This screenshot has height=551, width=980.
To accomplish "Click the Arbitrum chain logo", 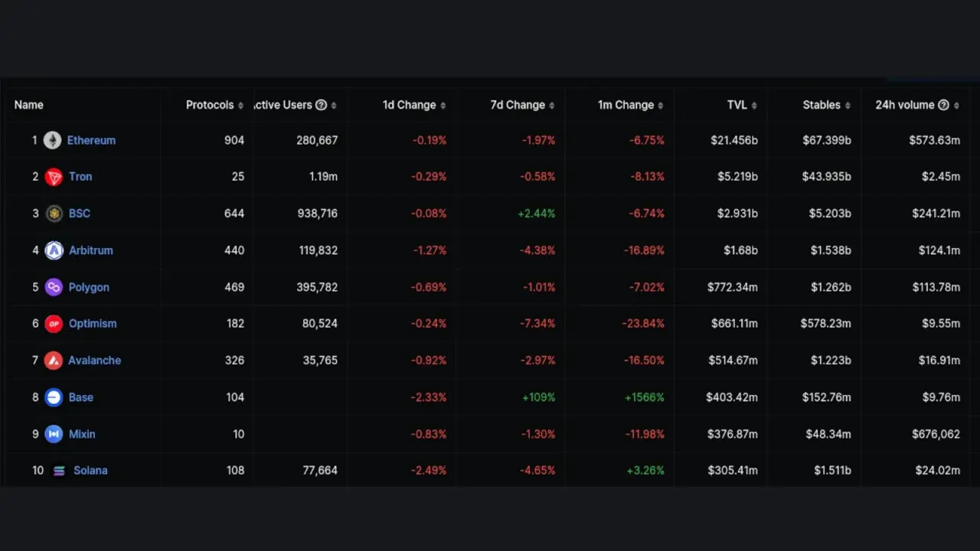I will [54, 250].
